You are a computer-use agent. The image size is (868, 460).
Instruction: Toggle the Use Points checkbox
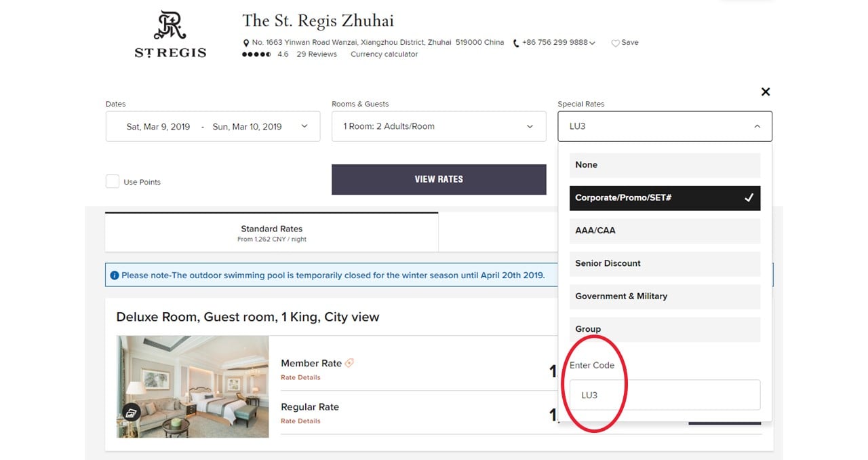tap(113, 182)
